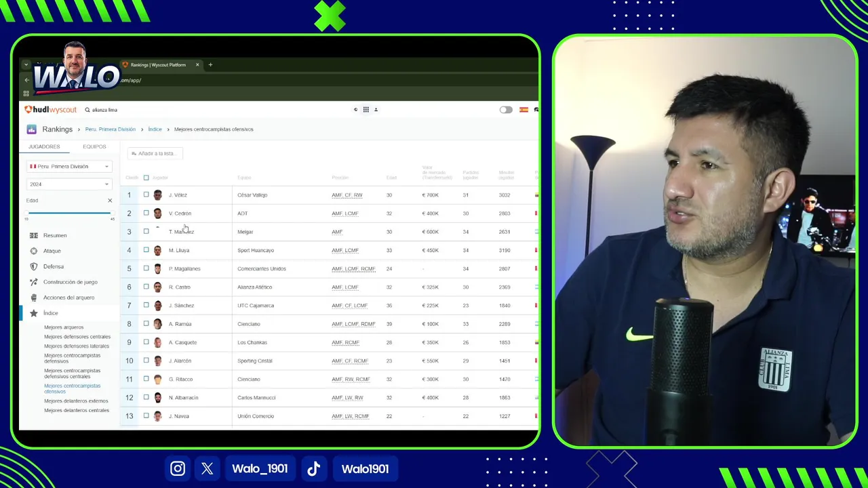Open the 2024 season dropdown

click(x=68, y=184)
